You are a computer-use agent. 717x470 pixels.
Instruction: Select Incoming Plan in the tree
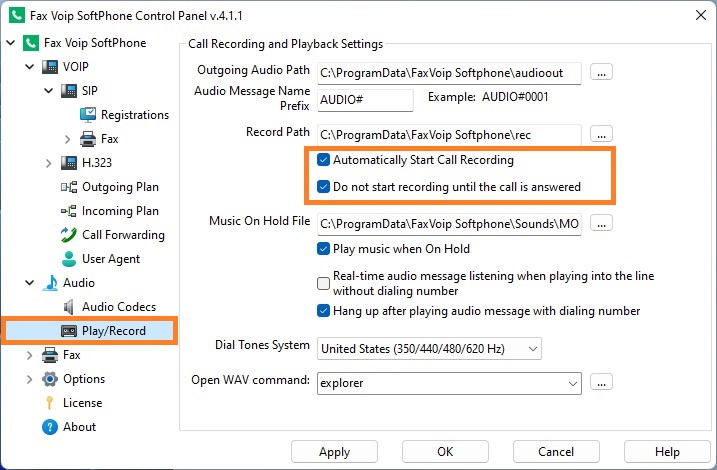(x=120, y=211)
